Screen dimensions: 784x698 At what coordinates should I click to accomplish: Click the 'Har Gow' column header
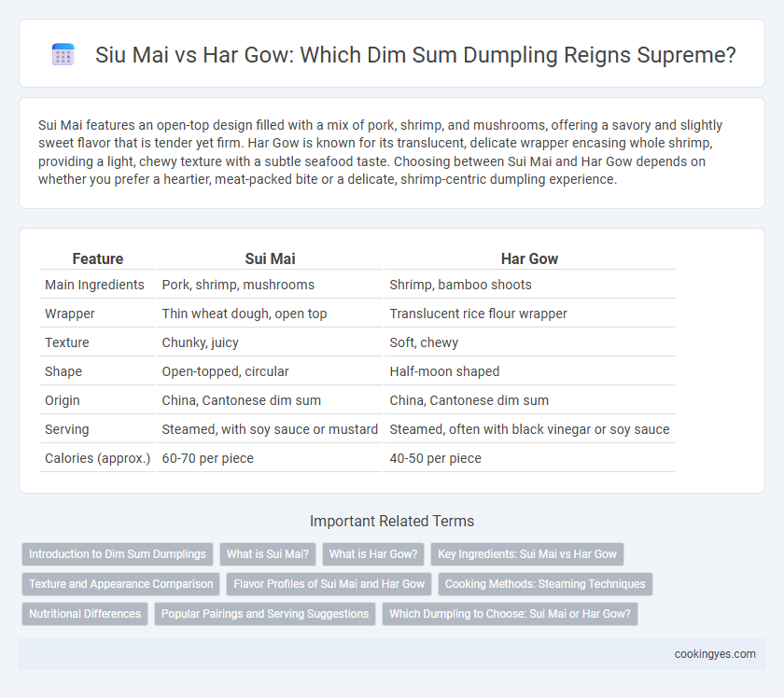point(529,258)
